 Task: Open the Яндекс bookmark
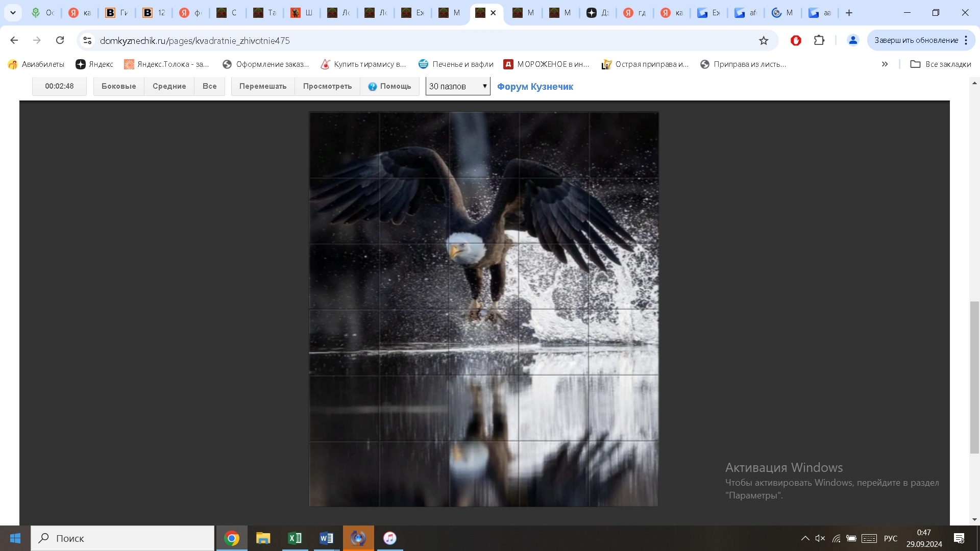(x=94, y=64)
